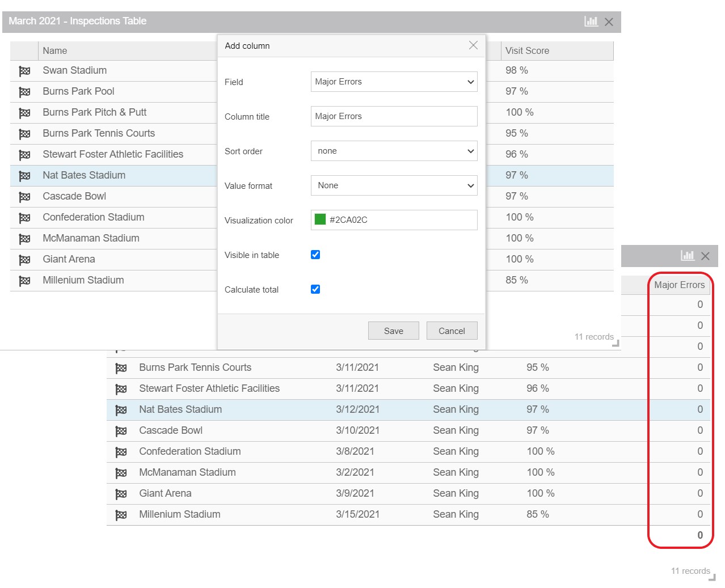Screen dimensions: 725x588
Task: Click the green visualization color swatch
Action: (320, 220)
